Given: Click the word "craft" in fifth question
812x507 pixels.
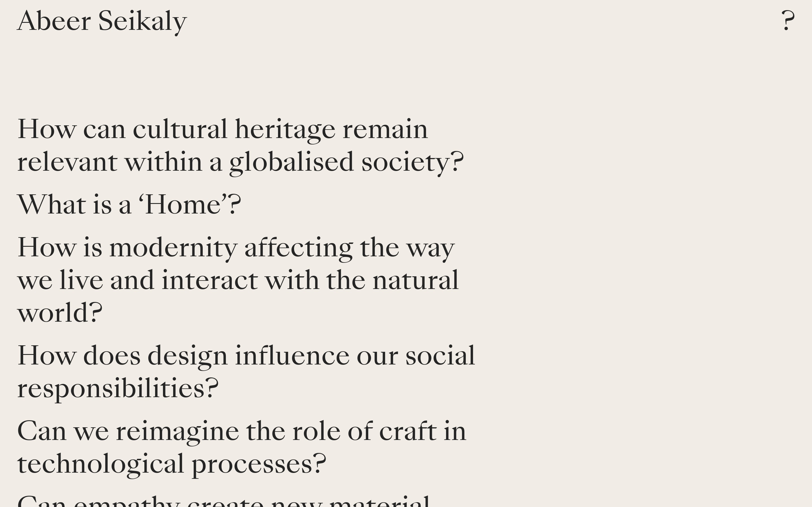Looking at the screenshot, I should coord(408,432).
